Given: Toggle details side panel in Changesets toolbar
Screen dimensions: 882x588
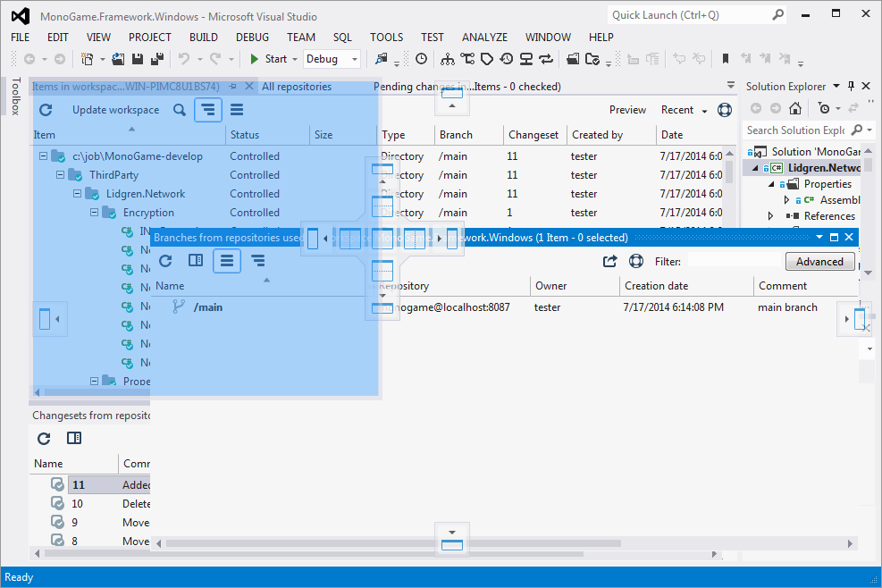Looking at the screenshot, I should click(74, 438).
